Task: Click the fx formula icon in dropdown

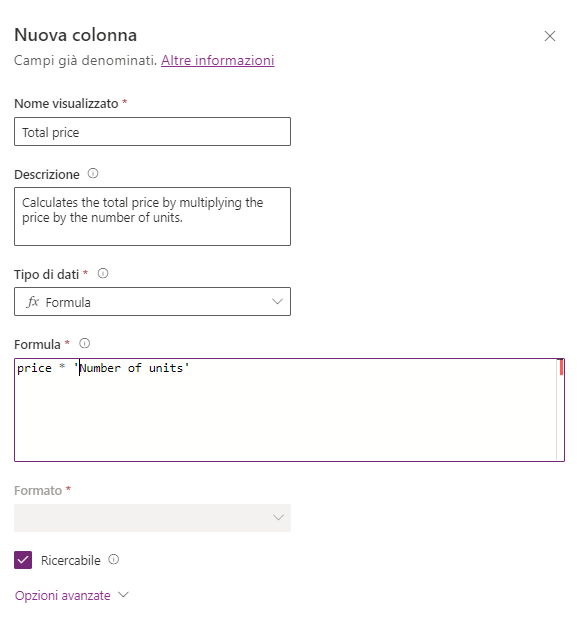Action: (x=32, y=302)
